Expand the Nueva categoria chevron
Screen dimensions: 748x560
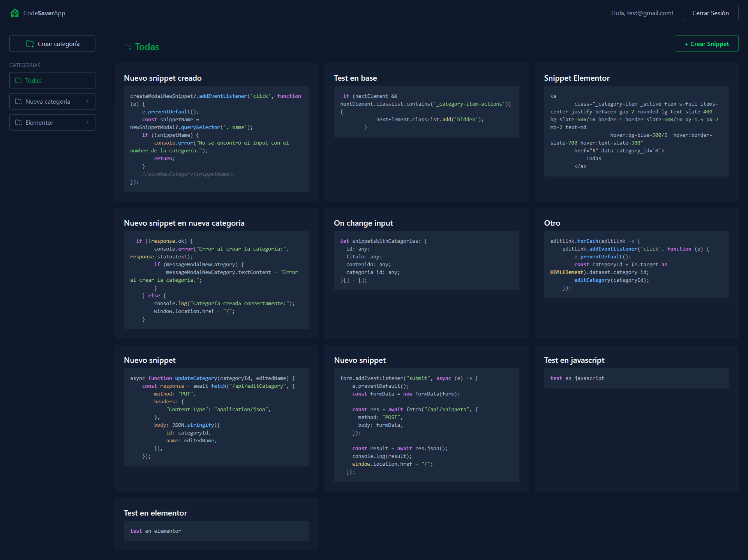click(x=87, y=101)
